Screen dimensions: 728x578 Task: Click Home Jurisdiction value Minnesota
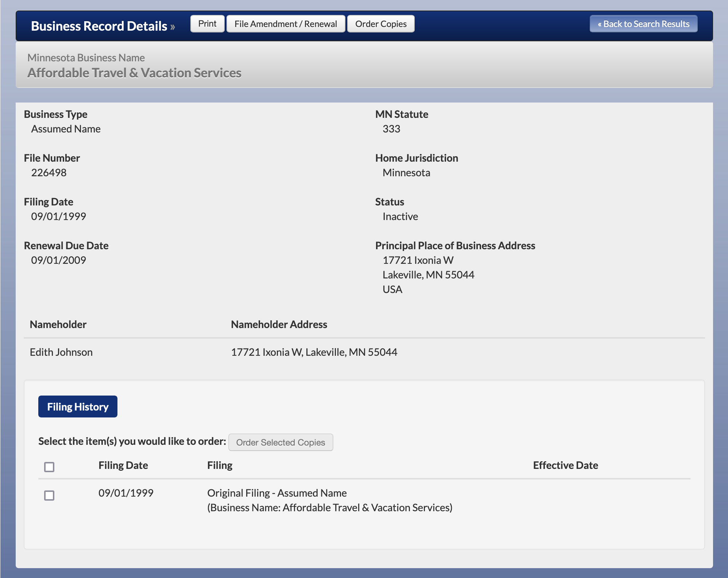(x=406, y=173)
